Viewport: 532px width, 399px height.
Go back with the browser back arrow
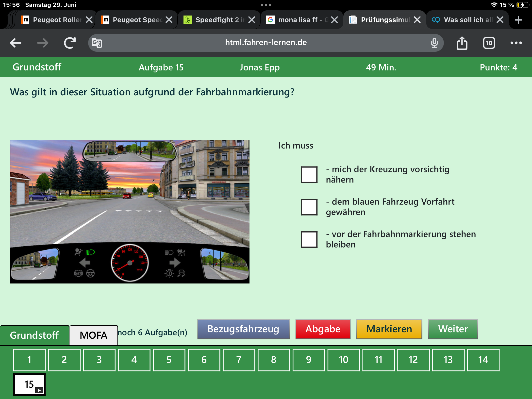pyautogui.click(x=16, y=43)
